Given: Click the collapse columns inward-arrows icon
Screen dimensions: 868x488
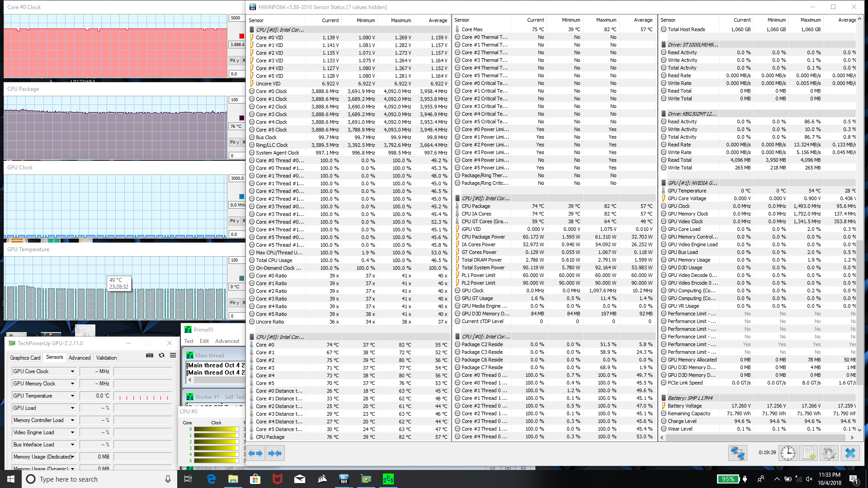Looking at the screenshot, I should point(275,453).
